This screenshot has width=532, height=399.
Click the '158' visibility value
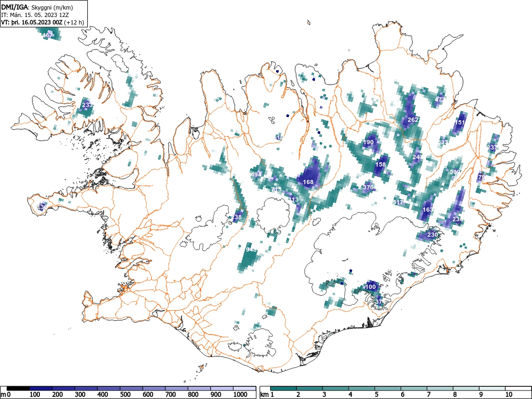[x=381, y=164]
